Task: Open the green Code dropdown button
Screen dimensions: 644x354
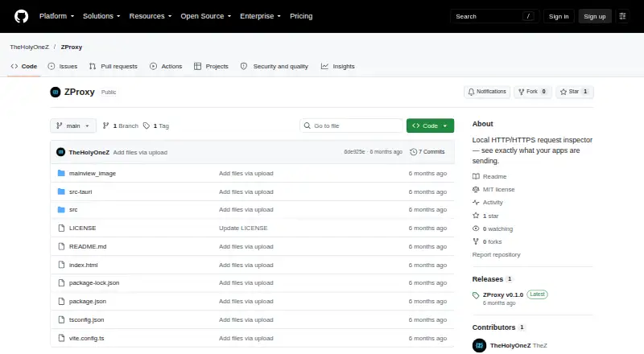Action: [430, 126]
